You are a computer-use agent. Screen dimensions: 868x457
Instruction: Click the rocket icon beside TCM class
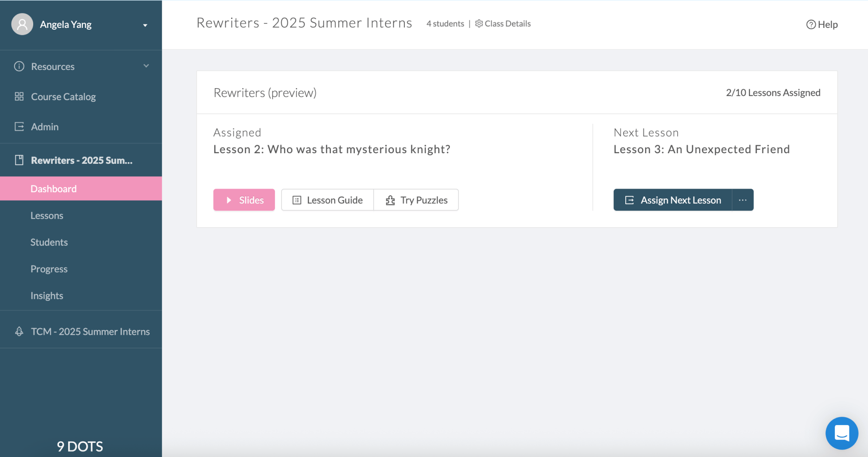click(19, 332)
